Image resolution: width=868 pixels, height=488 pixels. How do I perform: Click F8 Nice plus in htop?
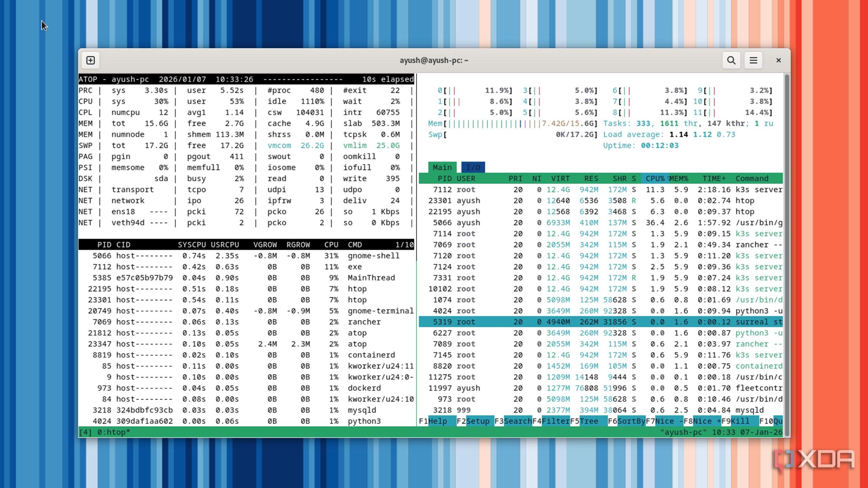(x=702, y=421)
